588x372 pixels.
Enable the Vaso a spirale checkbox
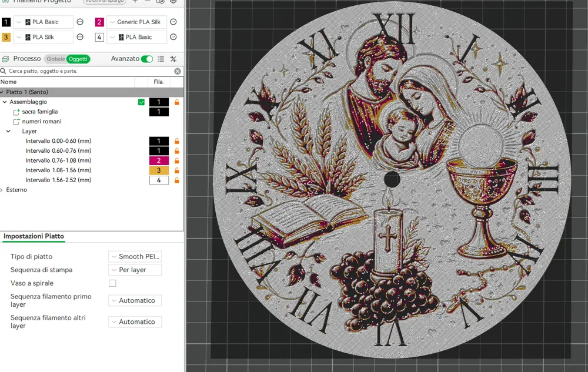click(x=112, y=283)
